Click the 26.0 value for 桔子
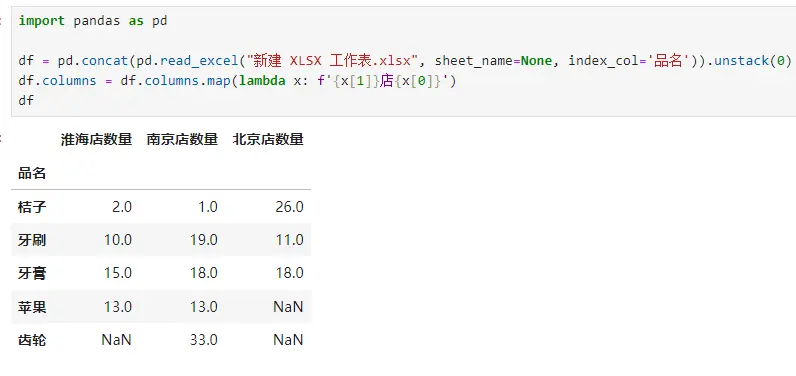The height and width of the screenshot is (376, 796). coord(289,207)
